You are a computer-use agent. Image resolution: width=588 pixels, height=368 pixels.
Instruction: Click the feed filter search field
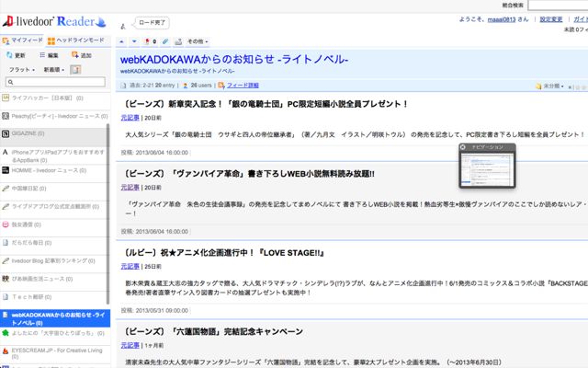click(x=55, y=82)
